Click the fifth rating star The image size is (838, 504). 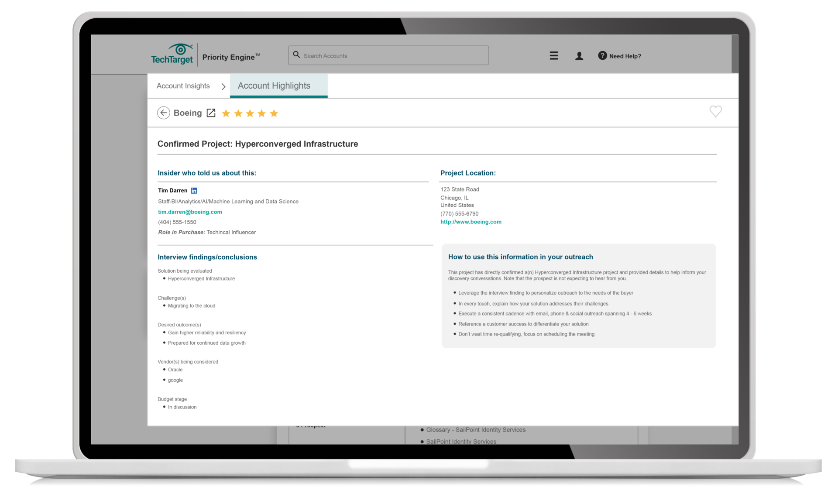[274, 113]
